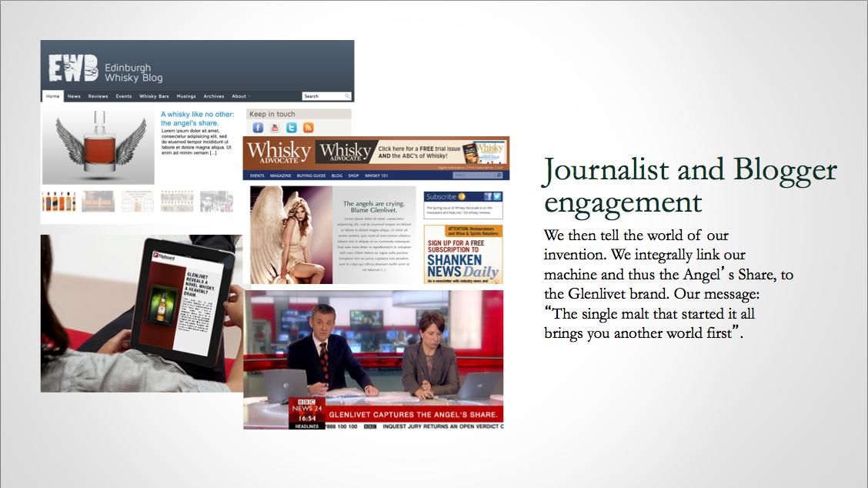Select the barrels illustration thumbnail

[x=137, y=202]
